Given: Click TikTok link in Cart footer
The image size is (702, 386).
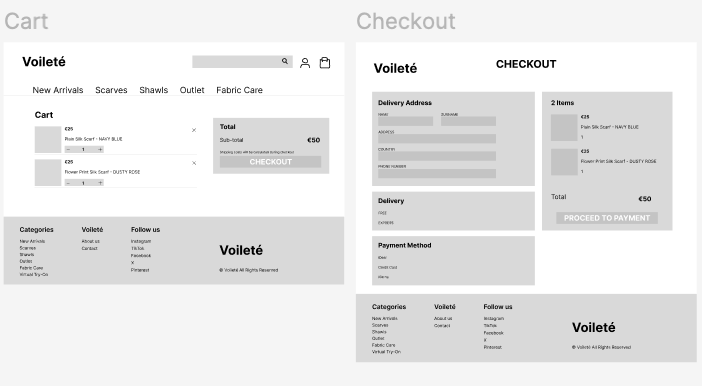Looking at the screenshot, I should click(137, 249).
